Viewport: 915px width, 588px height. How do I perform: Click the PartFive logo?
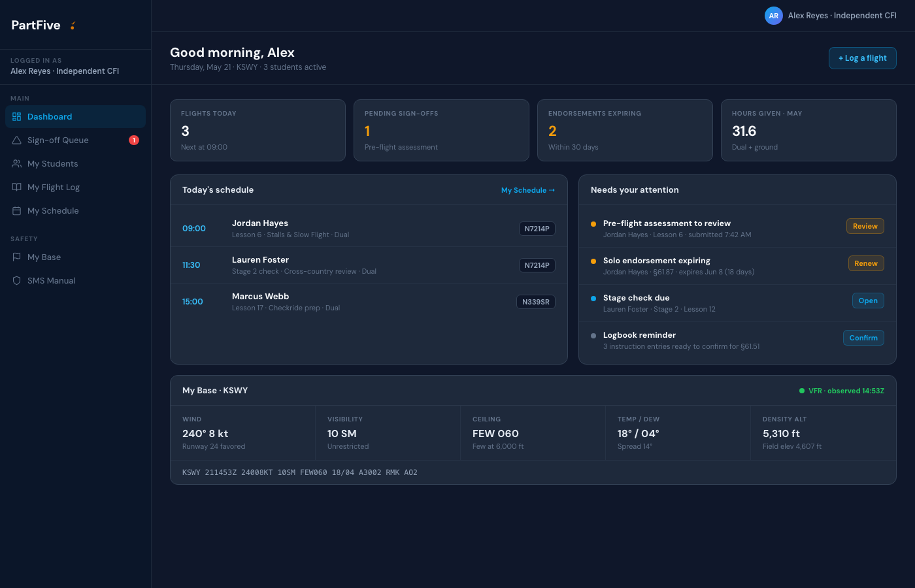[x=43, y=25]
